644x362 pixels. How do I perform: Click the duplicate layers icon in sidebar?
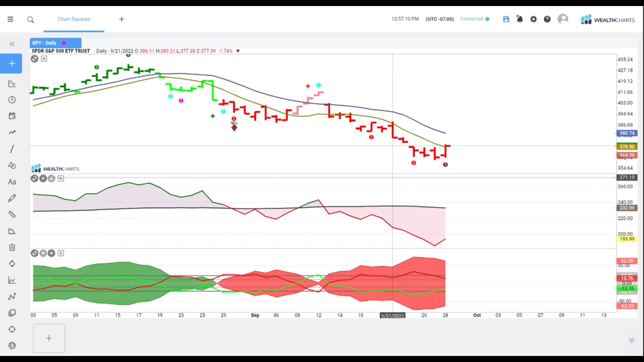coord(12,313)
